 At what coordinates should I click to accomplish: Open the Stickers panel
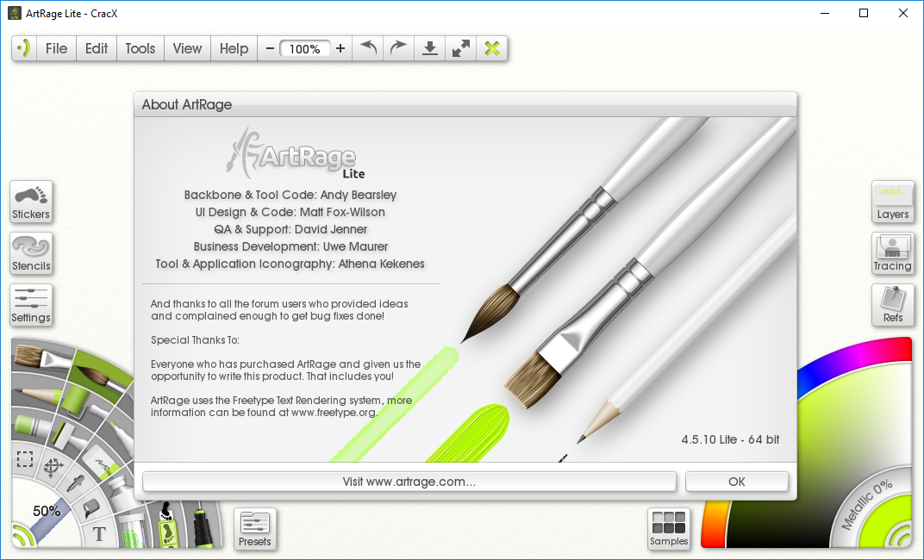pos(31,202)
